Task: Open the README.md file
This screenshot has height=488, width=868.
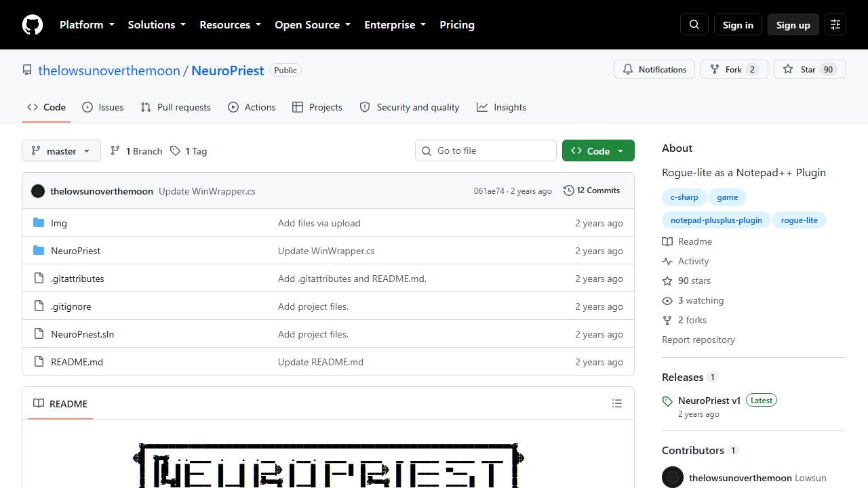Action: click(x=77, y=362)
